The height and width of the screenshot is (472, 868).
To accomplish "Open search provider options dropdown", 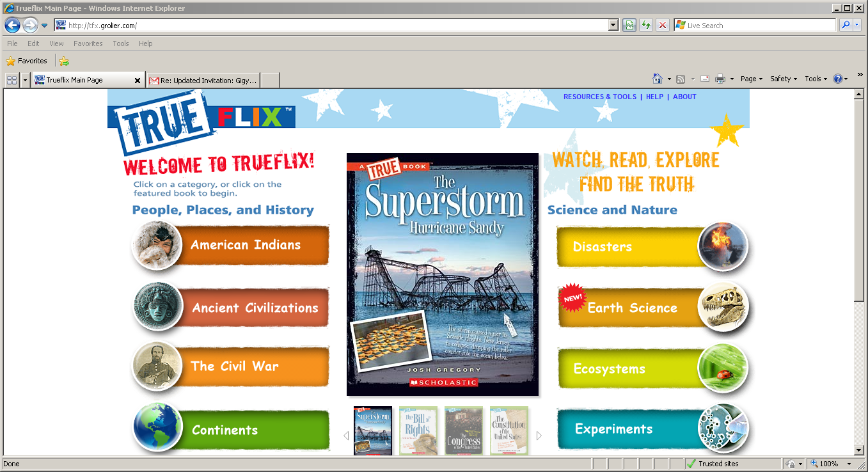I will pyautogui.click(x=858, y=26).
